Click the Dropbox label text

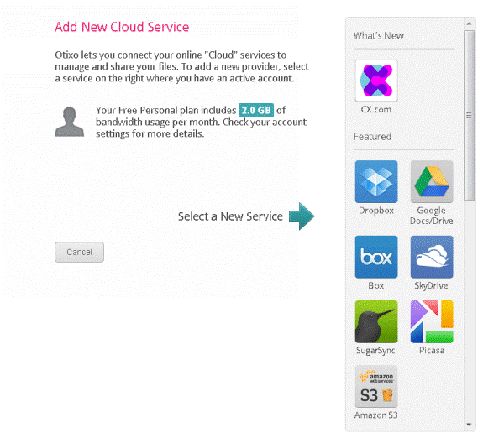(x=376, y=211)
